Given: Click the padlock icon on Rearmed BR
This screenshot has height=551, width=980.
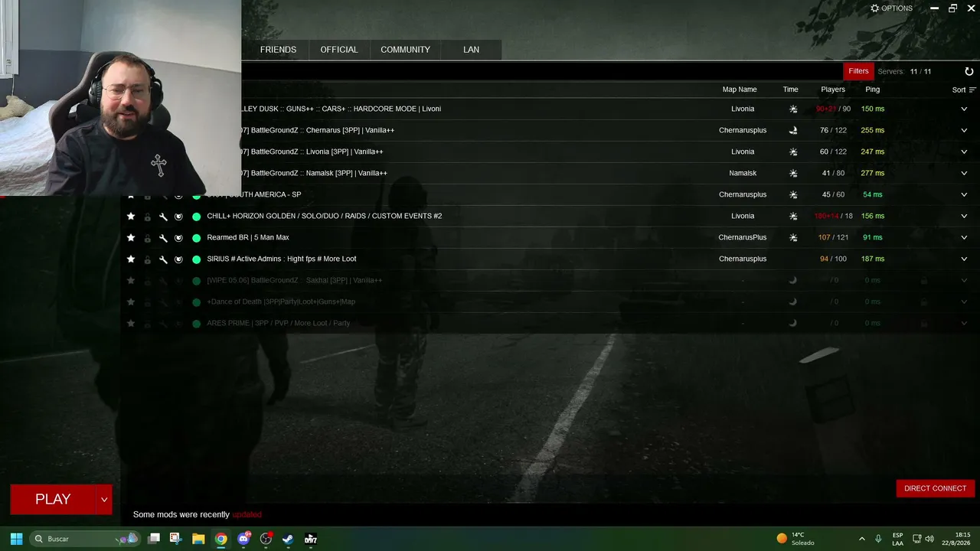Looking at the screenshot, I should pos(147,238).
